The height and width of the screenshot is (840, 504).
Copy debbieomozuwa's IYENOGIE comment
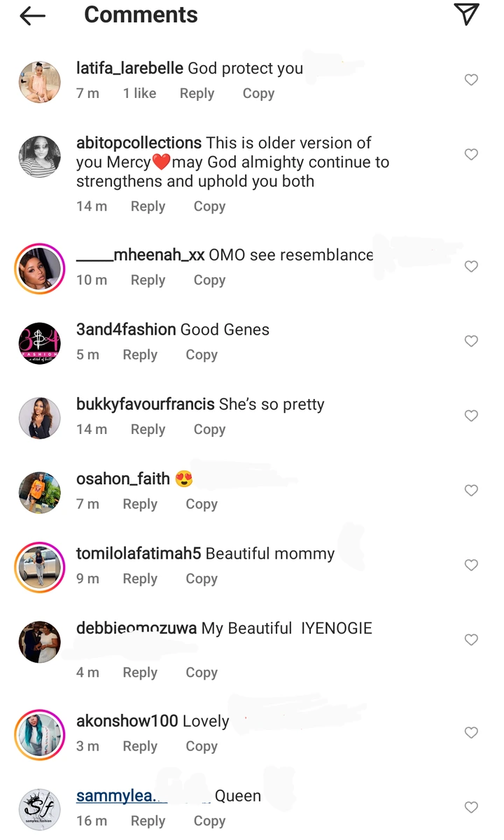pyautogui.click(x=202, y=673)
